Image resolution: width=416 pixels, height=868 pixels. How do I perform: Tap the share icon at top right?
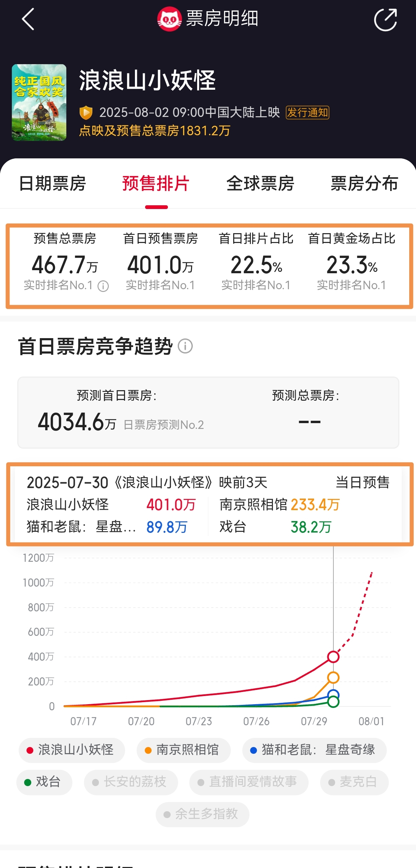click(385, 20)
